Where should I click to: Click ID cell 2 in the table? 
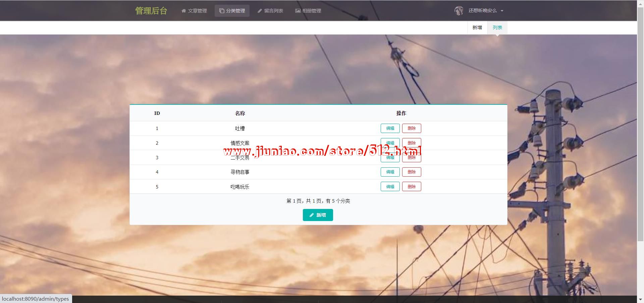(x=157, y=143)
